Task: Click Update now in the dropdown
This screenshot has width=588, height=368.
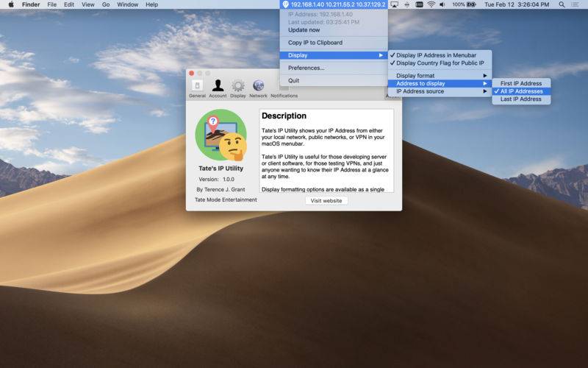Action: [304, 30]
